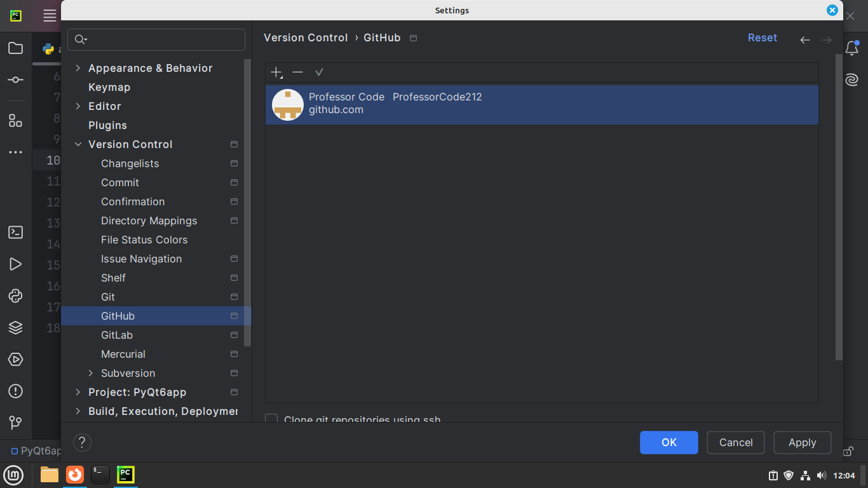This screenshot has width=868, height=488.
Task: Open Terminal tool window icon
Action: (x=16, y=233)
